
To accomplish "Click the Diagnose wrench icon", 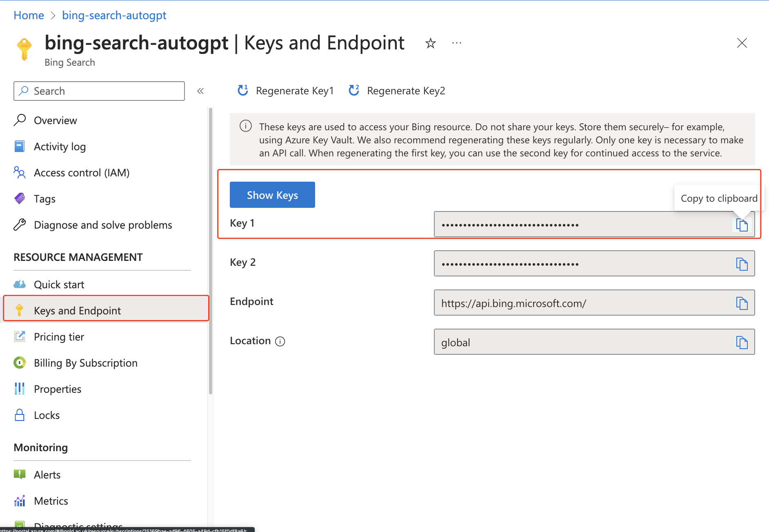I will [x=20, y=225].
